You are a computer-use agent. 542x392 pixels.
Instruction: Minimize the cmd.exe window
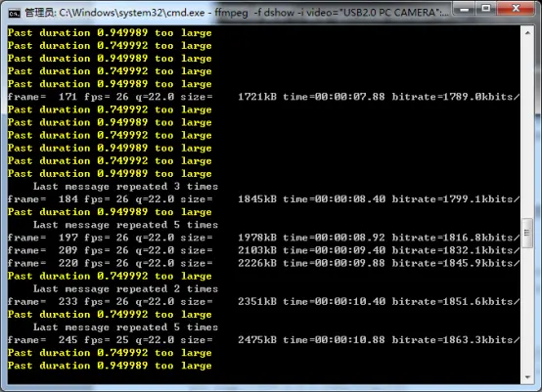click(x=465, y=9)
